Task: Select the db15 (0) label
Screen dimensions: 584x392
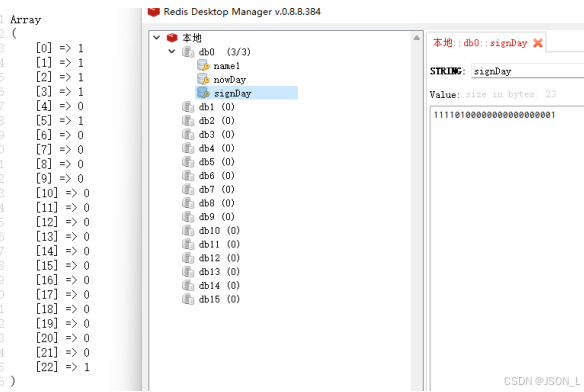Action: click(x=219, y=299)
